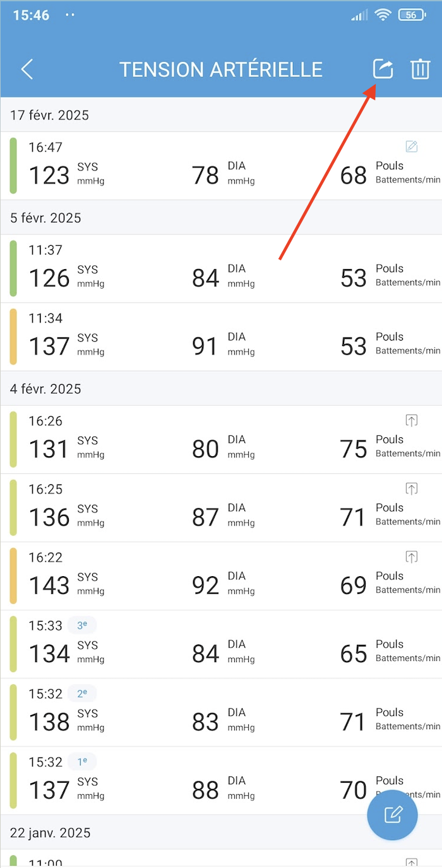This screenshot has width=442, height=868.
Task: Tap the share/export icon in header
Action: [x=383, y=69]
